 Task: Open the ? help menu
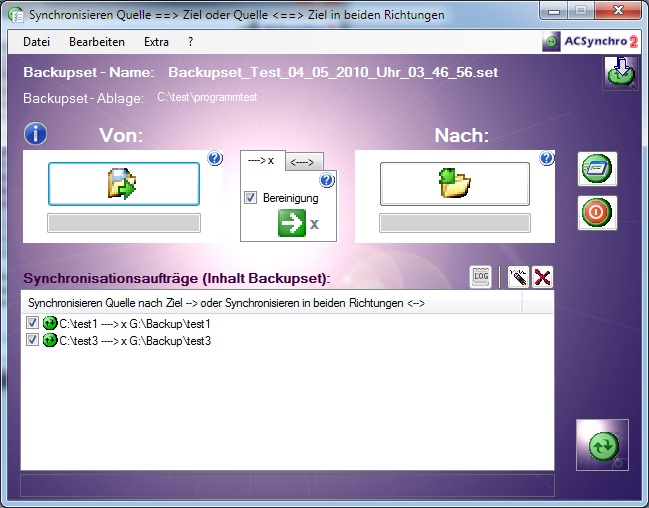(x=190, y=42)
